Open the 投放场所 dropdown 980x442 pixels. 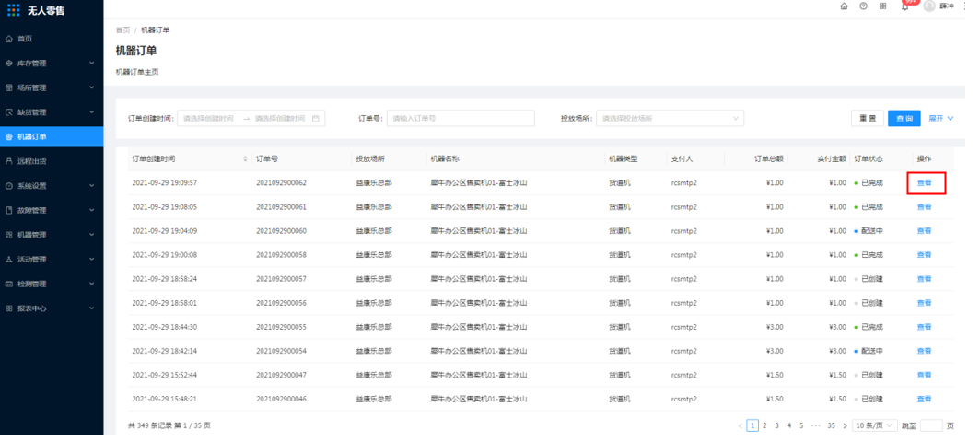click(x=670, y=118)
